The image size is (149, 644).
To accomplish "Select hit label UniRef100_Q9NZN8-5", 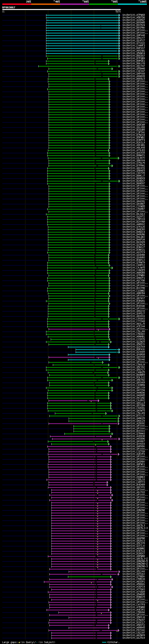I will [x=135, y=561].
